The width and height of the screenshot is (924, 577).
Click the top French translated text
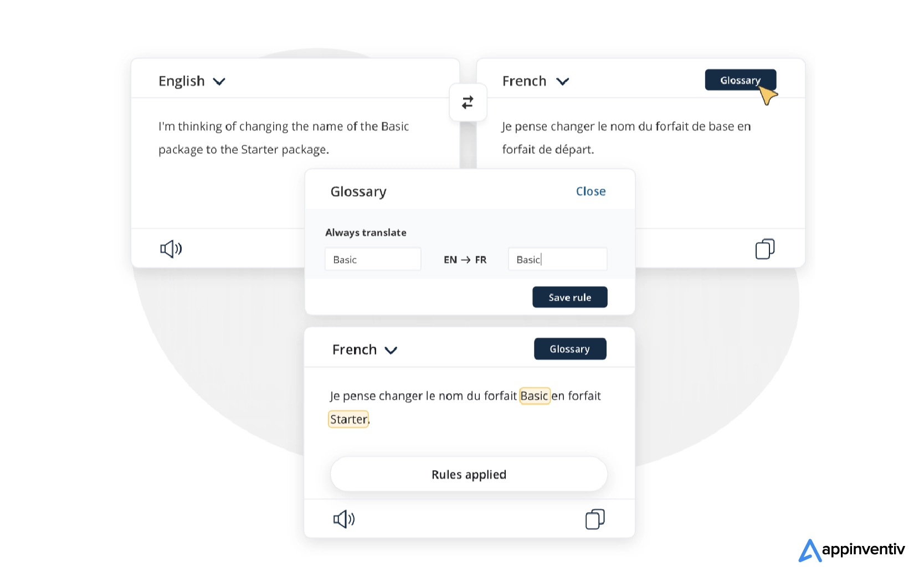(626, 138)
